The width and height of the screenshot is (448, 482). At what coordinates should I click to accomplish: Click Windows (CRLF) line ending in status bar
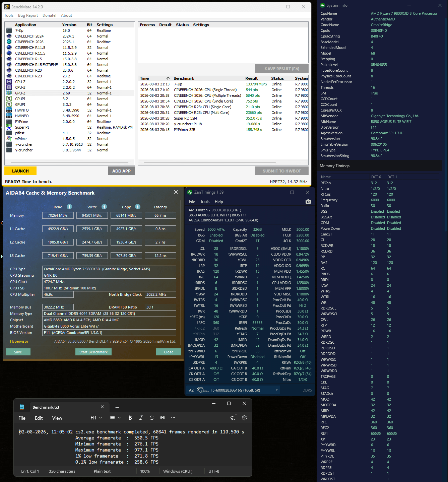point(178,471)
